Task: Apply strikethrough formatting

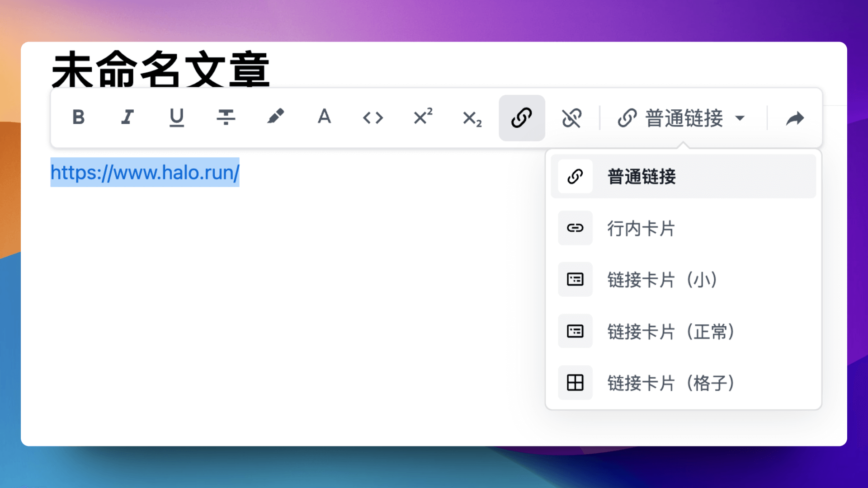Action: tap(226, 117)
